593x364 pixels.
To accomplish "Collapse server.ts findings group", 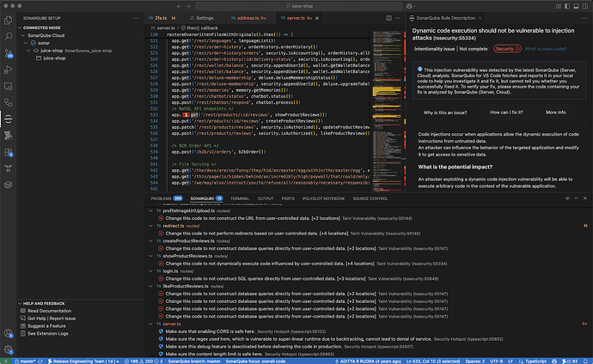I will [150, 324].
